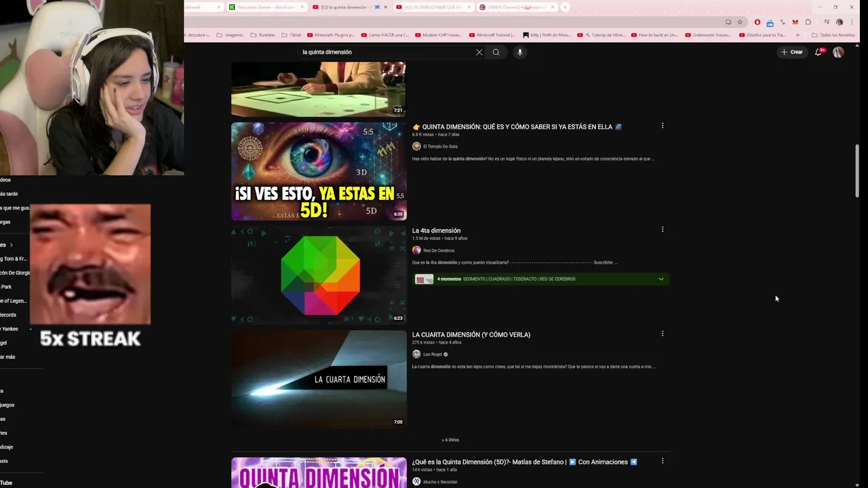Click El Templo De Gaia channel name
Viewport: 868px width, 488px height.
pos(440,146)
